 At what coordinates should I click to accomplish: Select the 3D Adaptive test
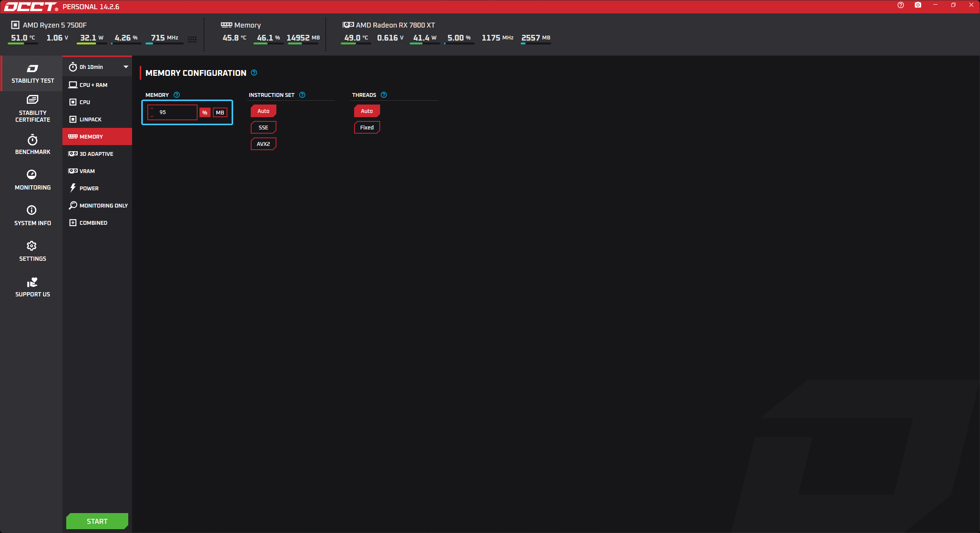[97, 154]
